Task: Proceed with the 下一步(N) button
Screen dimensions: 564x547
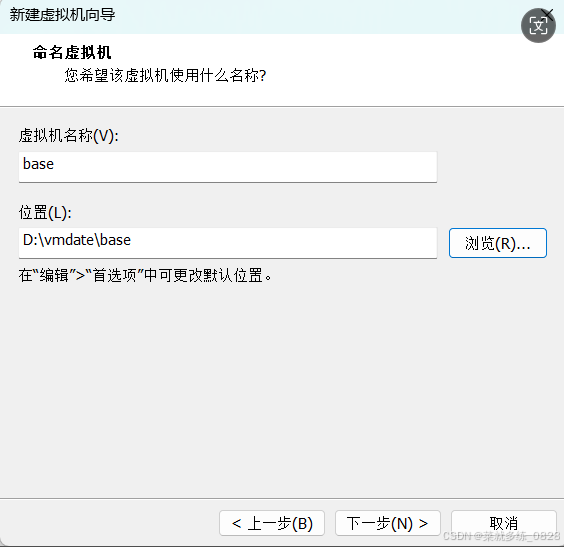Action: coord(388,523)
